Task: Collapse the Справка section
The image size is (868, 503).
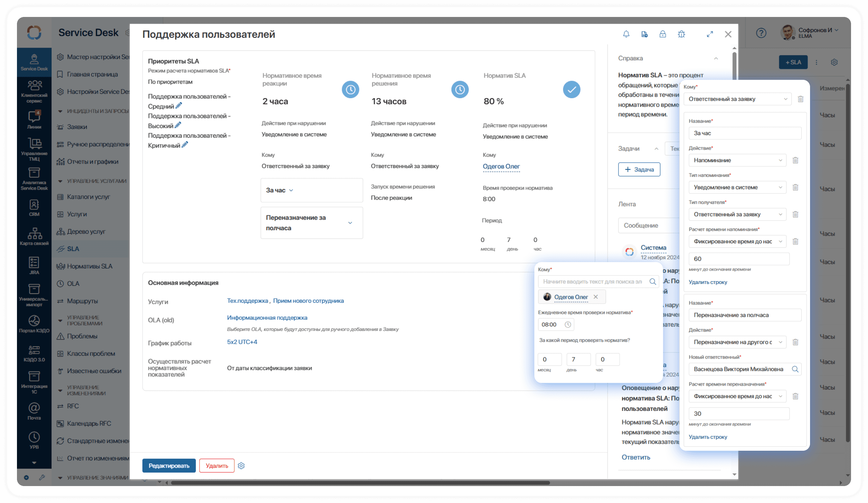Action: click(x=716, y=59)
